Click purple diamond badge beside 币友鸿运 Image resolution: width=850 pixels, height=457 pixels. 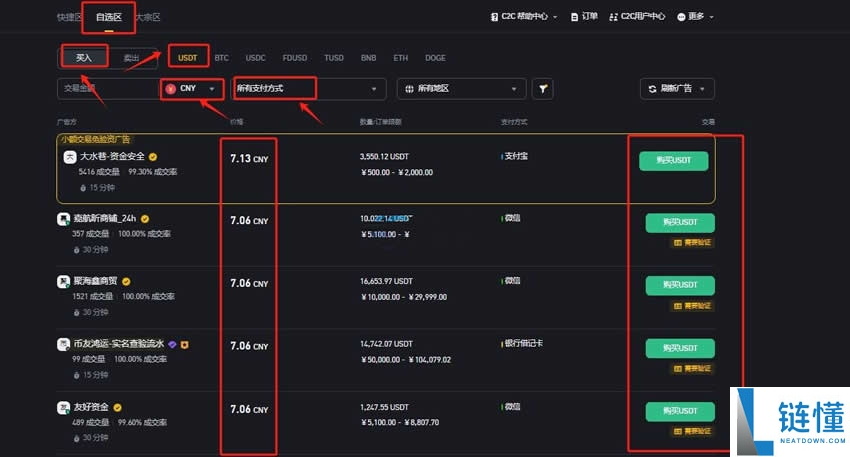click(172, 344)
